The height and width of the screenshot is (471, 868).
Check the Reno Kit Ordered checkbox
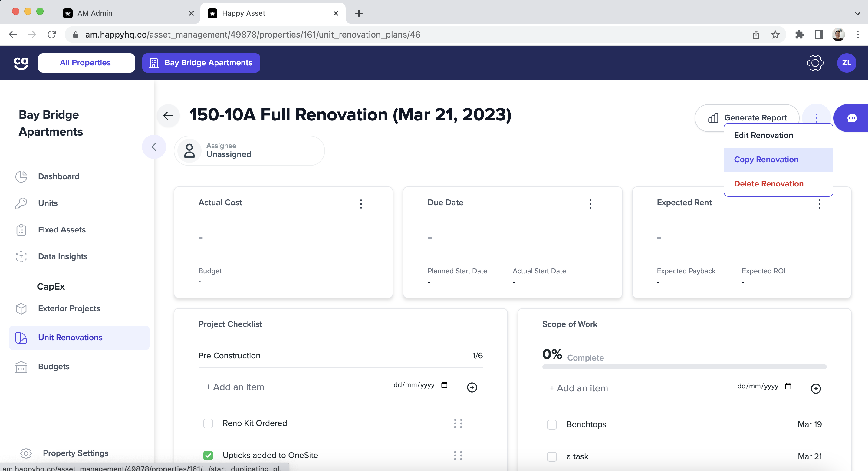[x=208, y=423]
